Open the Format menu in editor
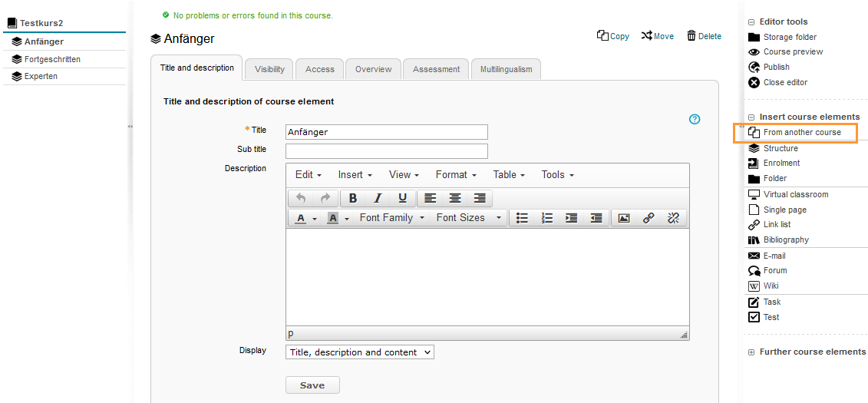The width and height of the screenshot is (868, 403). (x=456, y=175)
